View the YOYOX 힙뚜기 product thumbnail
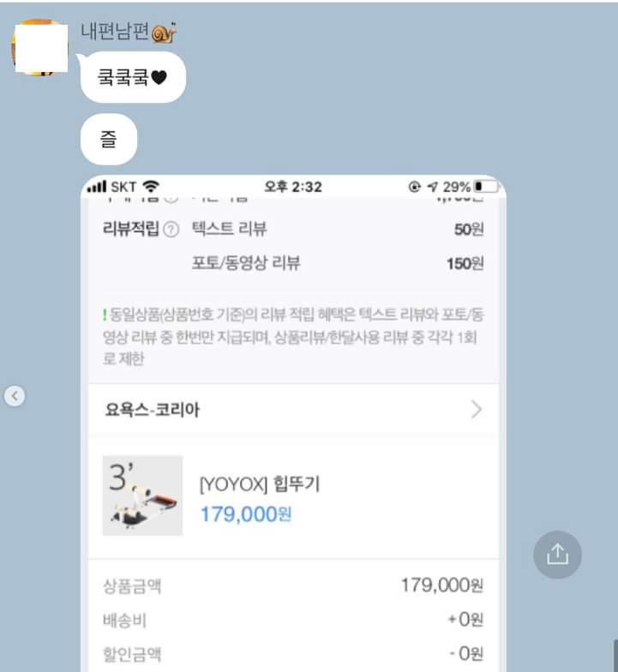 pos(142,495)
